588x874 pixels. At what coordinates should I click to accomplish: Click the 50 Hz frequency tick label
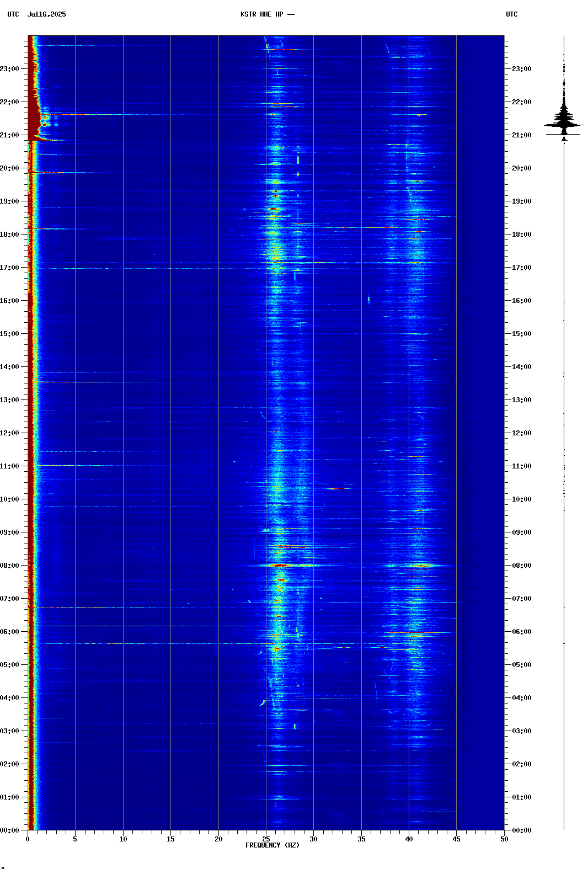tap(504, 839)
